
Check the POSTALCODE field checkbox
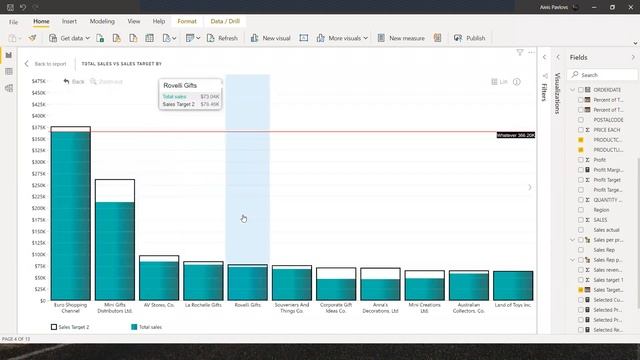(581, 120)
